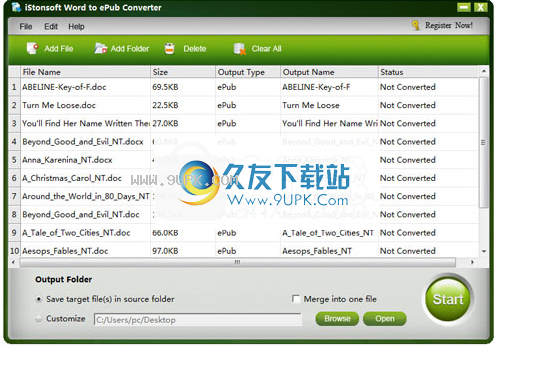Viewport: 534px width, 366px height.
Task: Open the Edit menu
Action: click(51, 27)
